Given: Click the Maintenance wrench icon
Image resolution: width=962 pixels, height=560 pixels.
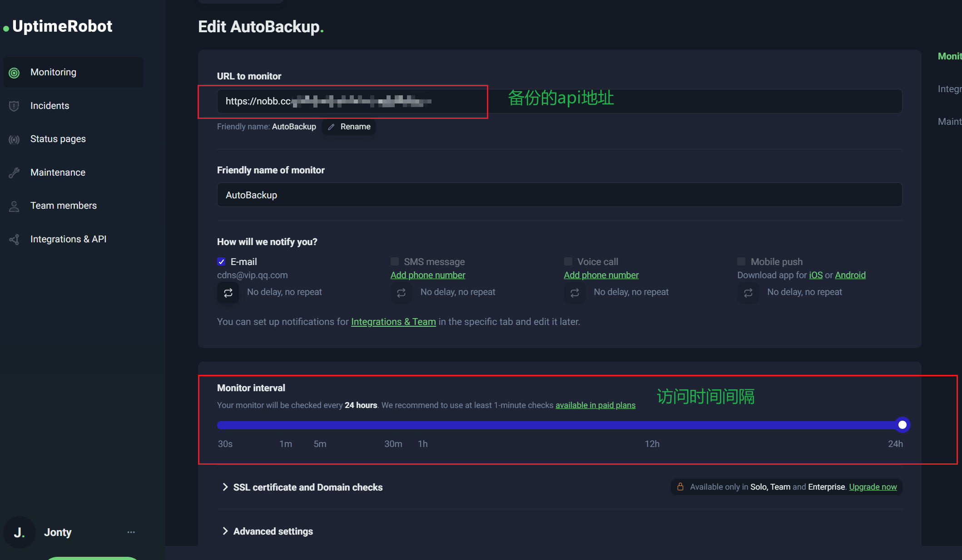Looking at the screenshot, I should (x=14, y=172).
